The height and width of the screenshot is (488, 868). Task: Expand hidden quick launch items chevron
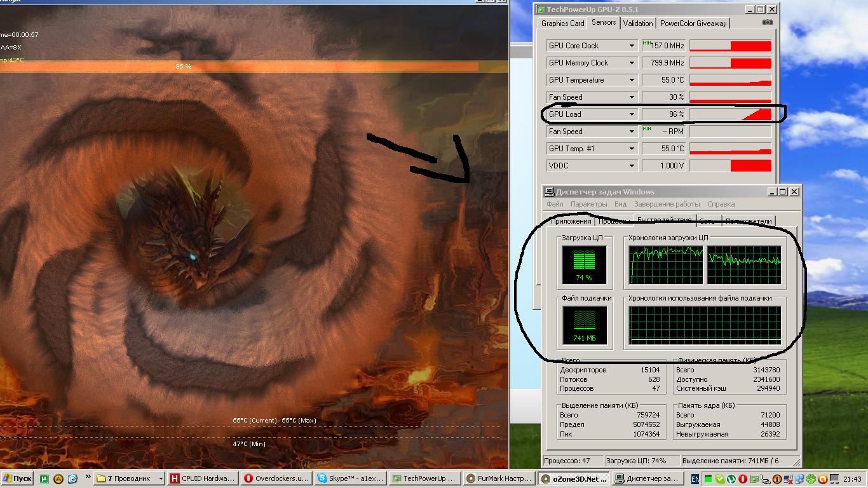pos(87,478)
